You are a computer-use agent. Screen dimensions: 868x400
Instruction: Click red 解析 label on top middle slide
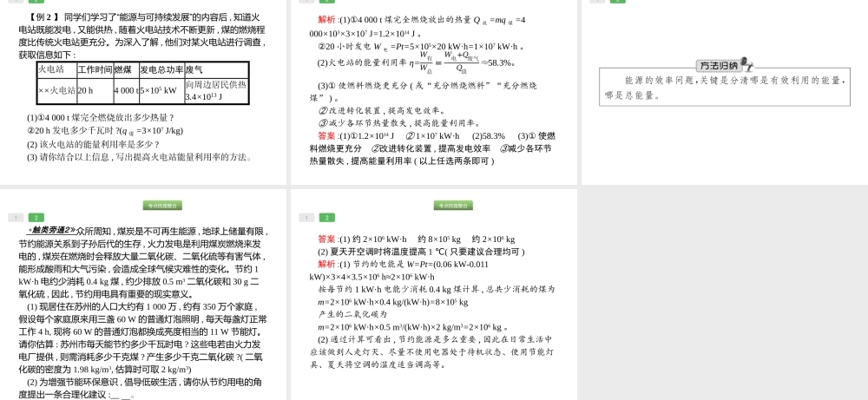coord(327,20)
